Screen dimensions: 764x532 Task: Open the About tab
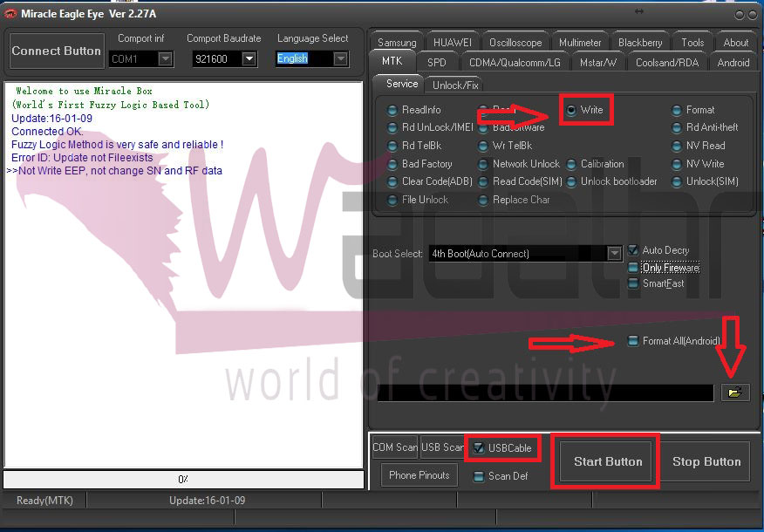pyautogui.click(x=736, y=43)
